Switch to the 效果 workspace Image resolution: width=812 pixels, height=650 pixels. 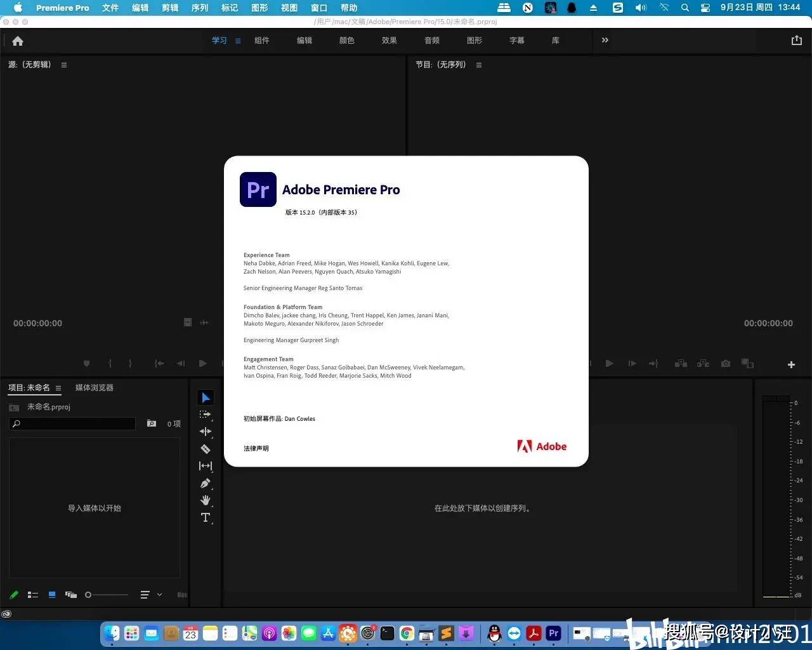click(390, 40)
